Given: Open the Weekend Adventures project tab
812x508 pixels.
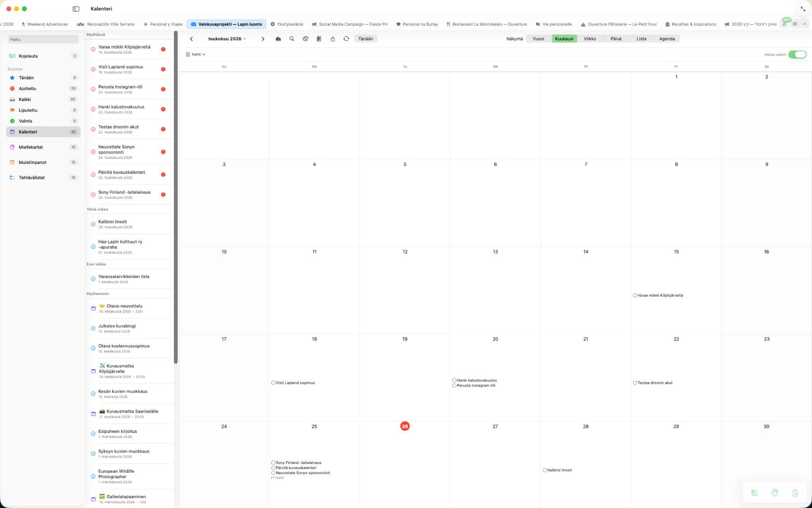Looking at the screenshot, I should pyautogui.click(x=44, y=24).
